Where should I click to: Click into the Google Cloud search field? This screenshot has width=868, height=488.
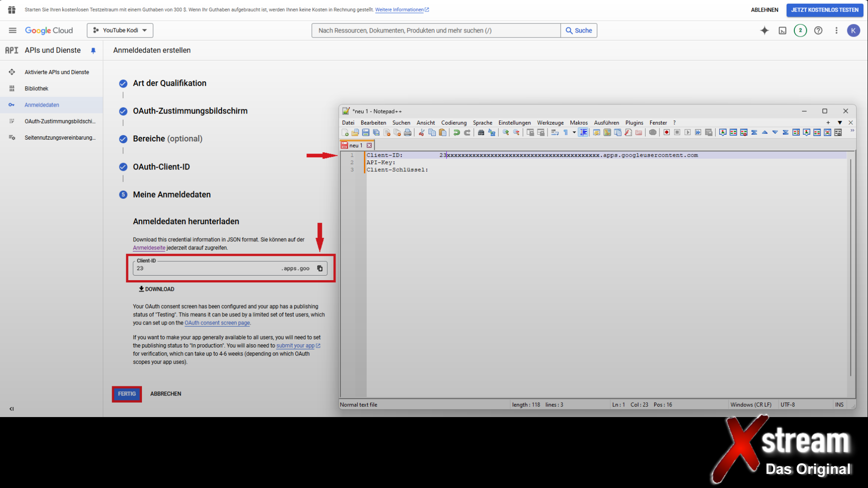[x=435, y=31]
